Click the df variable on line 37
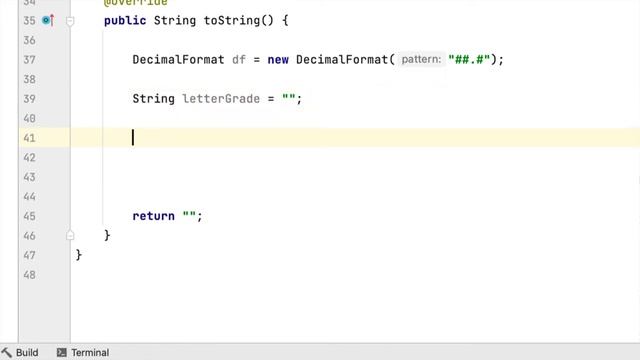Screen dimensions: 640x360 pyautogui.click(x=239, y=60)
